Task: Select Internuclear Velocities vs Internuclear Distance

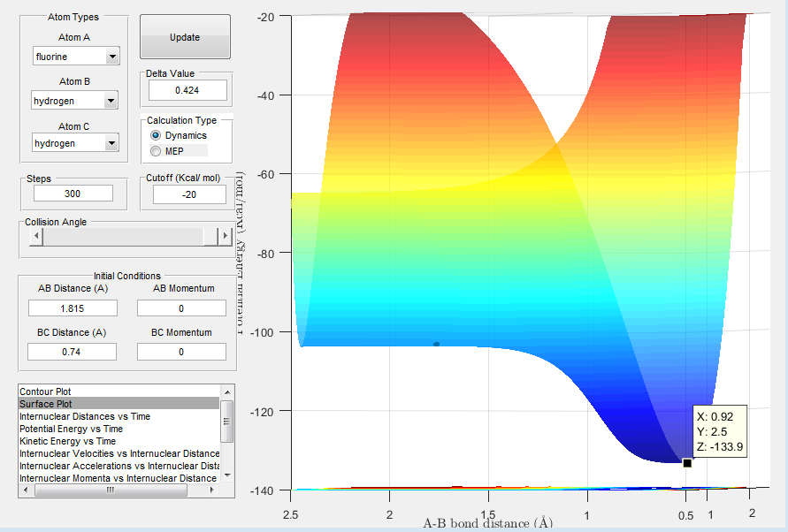Action: (119, 453)
